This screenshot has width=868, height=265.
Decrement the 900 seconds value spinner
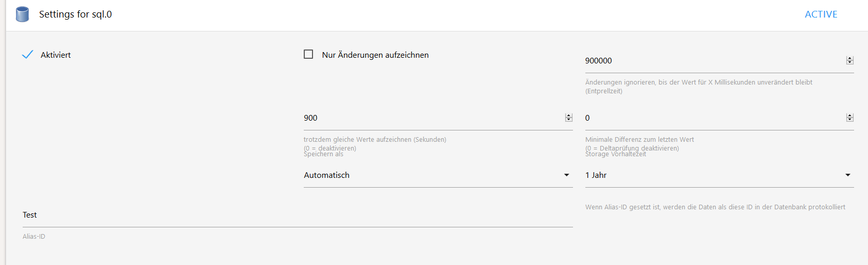(569, 120)
